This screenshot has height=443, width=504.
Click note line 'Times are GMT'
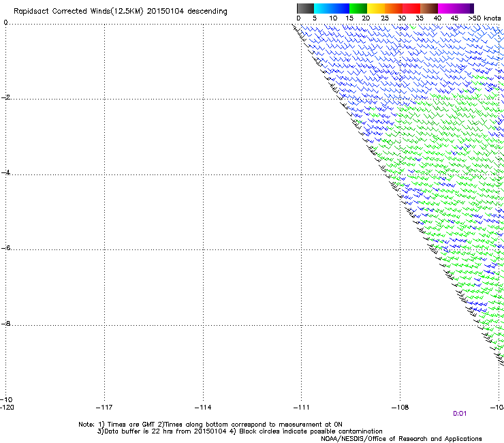[x=131, y=425]
